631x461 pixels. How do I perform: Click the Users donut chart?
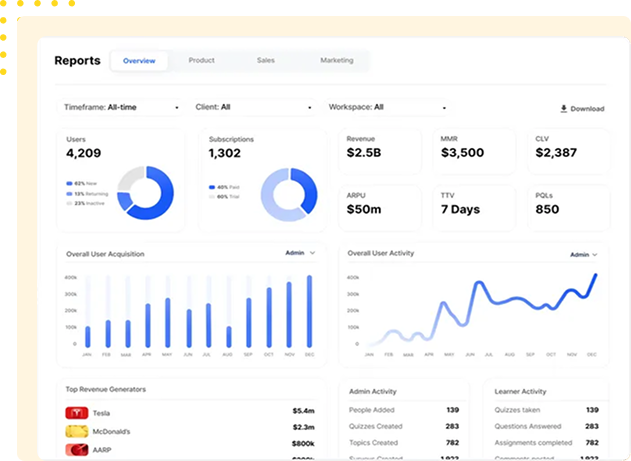(x=146, y=192)
